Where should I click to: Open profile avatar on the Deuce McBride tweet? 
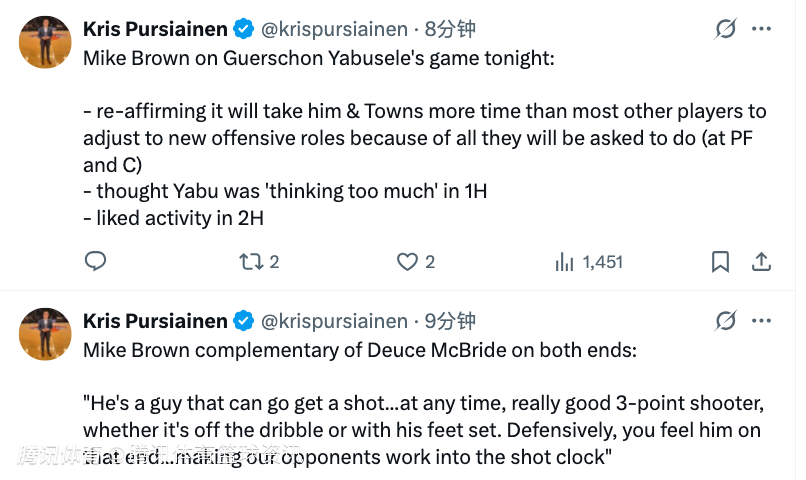pyautogui.click(x=45, y=334)
